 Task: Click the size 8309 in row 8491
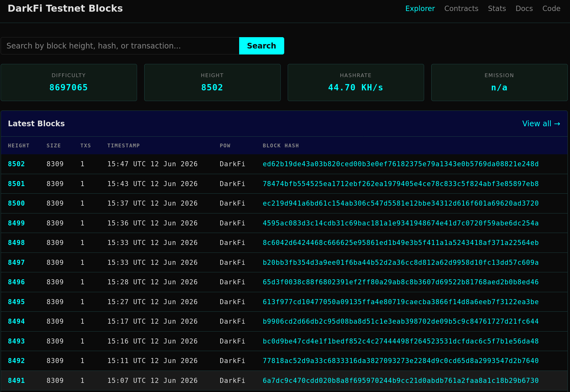55,381
